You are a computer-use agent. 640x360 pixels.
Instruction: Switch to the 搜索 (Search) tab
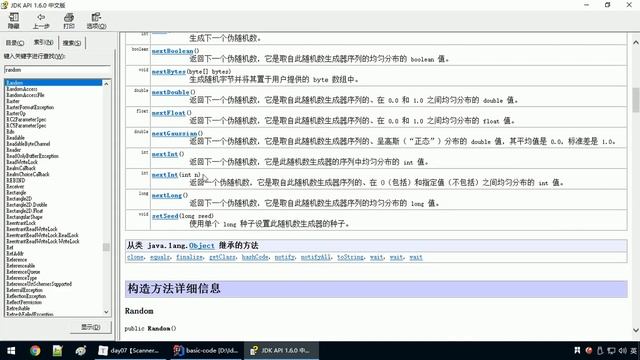(x=72, y=43)
